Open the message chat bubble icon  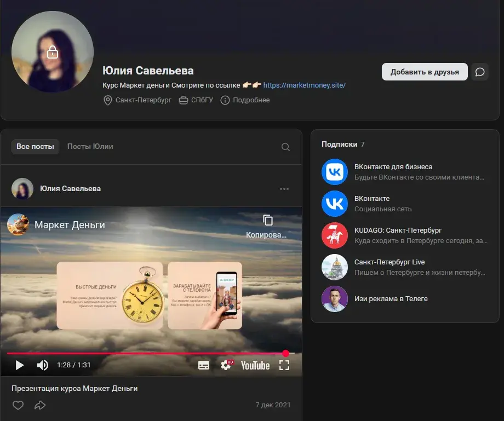pyautogui.click(x=479, y=72)
